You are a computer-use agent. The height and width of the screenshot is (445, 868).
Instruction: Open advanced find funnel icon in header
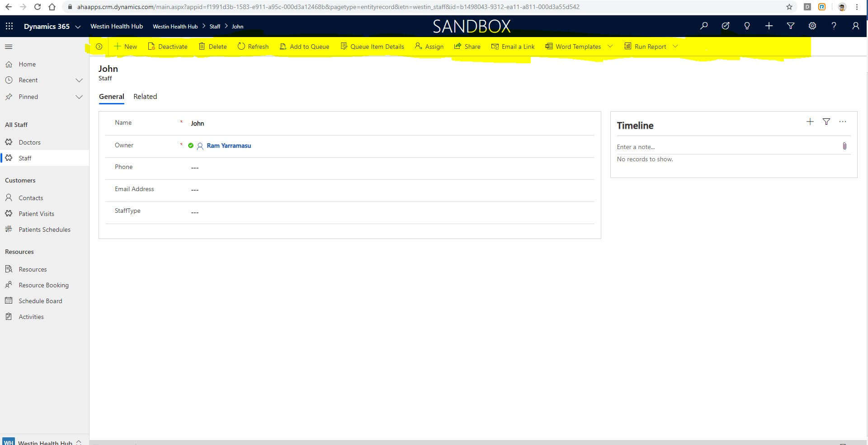tap(791, 26)
